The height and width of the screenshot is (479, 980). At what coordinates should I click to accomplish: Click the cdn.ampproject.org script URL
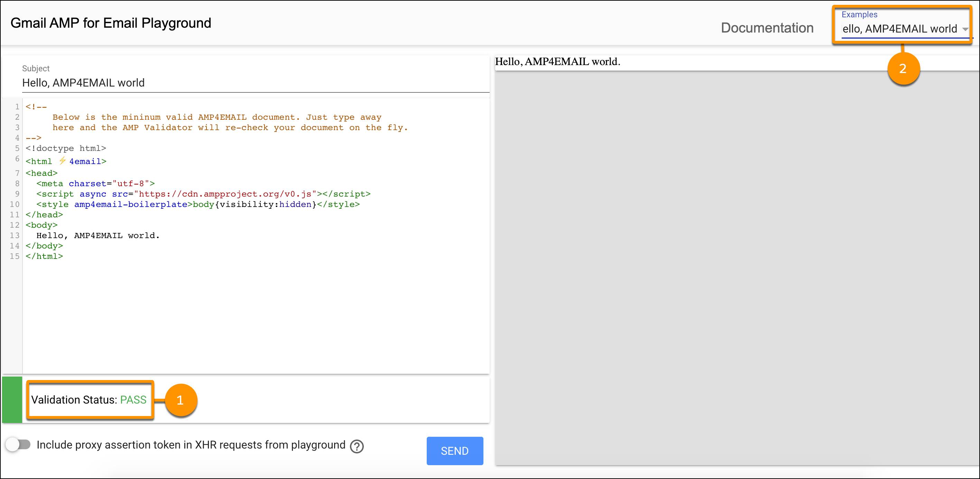click(225, 194)
